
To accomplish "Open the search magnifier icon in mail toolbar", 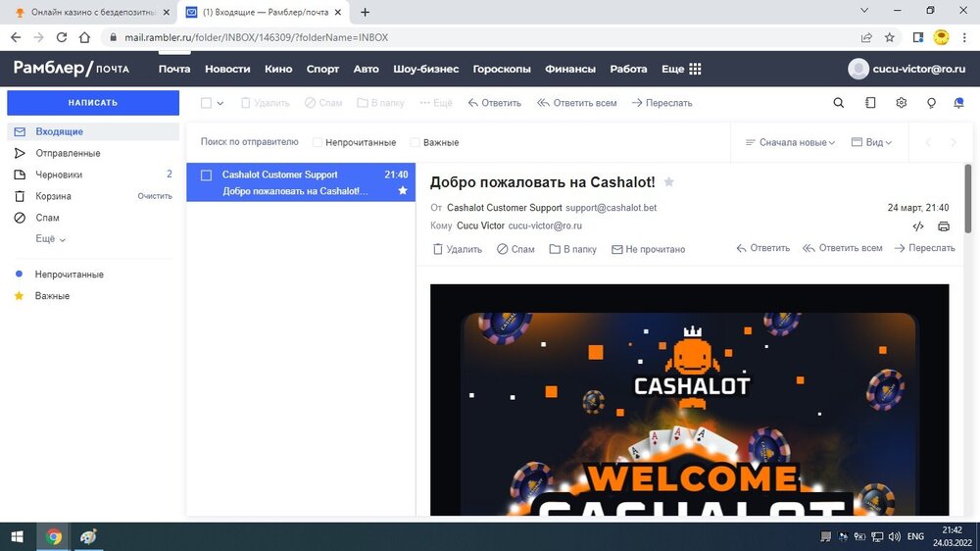I will 838,103.
